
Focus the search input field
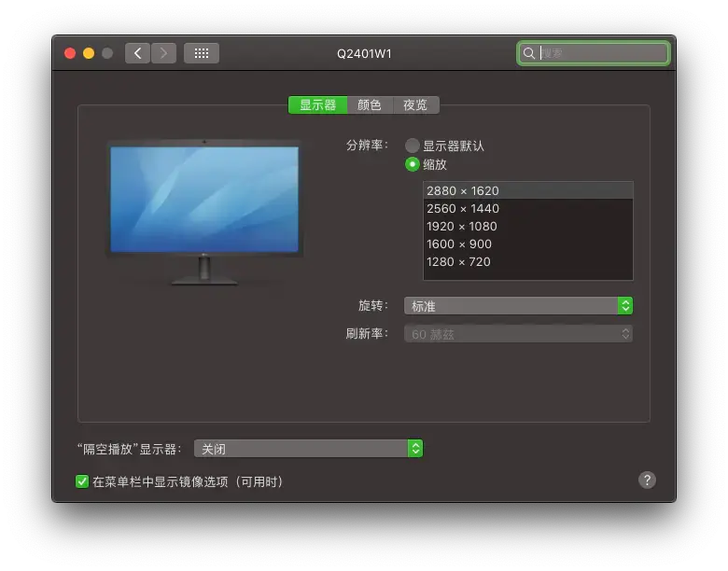(x=594, y=53)
